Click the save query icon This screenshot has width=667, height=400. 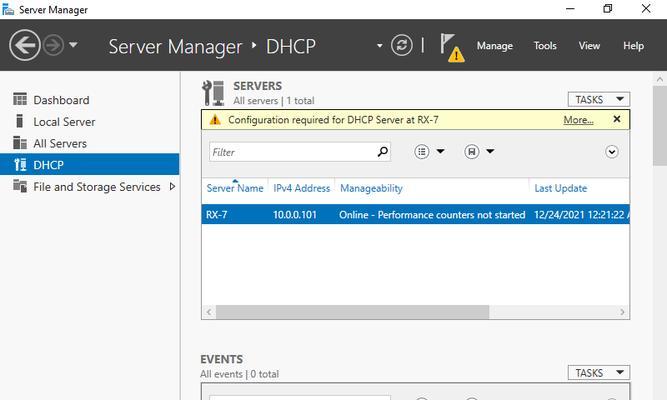coord(471,151)
